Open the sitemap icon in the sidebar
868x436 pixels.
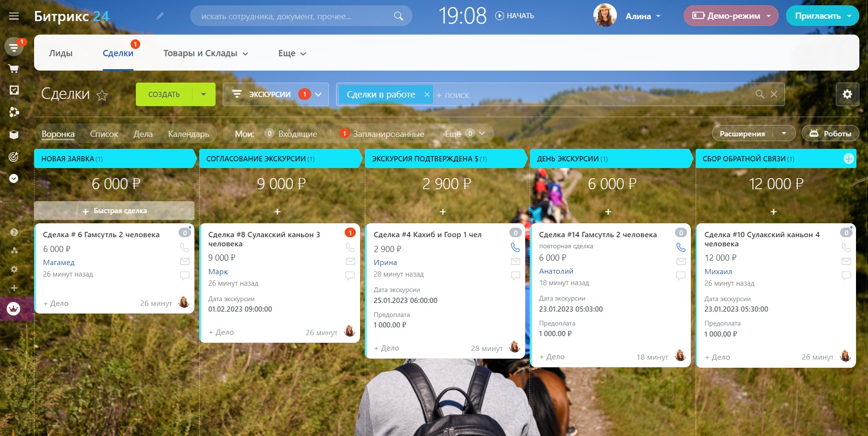14,250
